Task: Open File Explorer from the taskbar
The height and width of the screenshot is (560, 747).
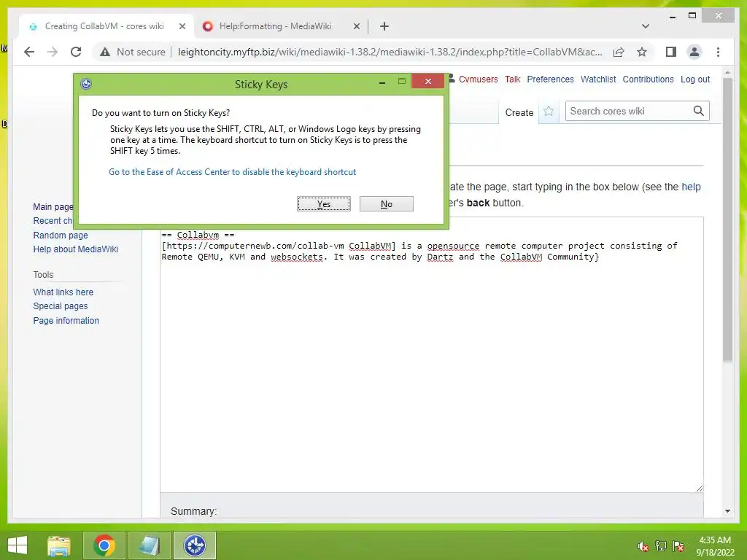Action: coord(59,545)
